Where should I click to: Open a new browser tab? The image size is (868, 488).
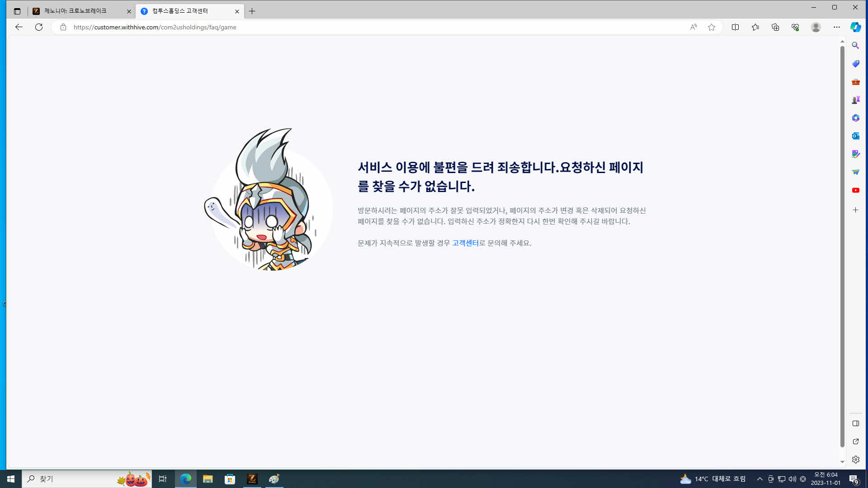pyautogui.click(x=252, y=11)
